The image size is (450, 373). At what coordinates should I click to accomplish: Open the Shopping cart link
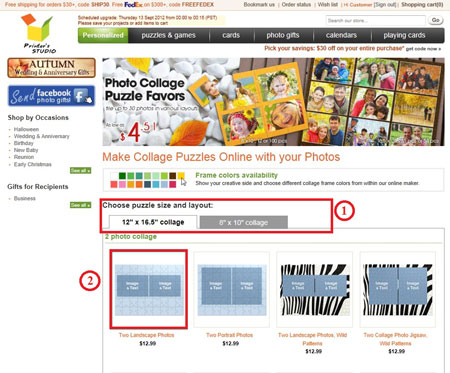tap(422, 5)
